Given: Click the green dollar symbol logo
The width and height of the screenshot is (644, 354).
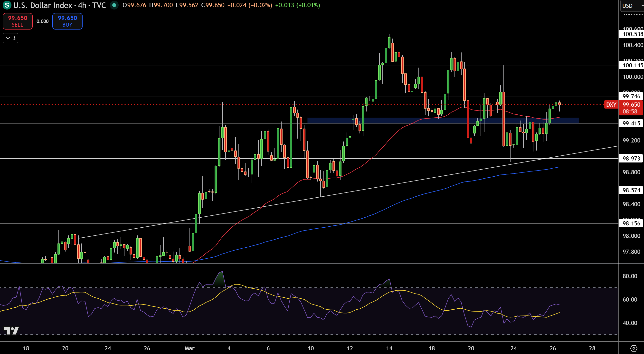Looking at the screenshot, I should point(7,5).
